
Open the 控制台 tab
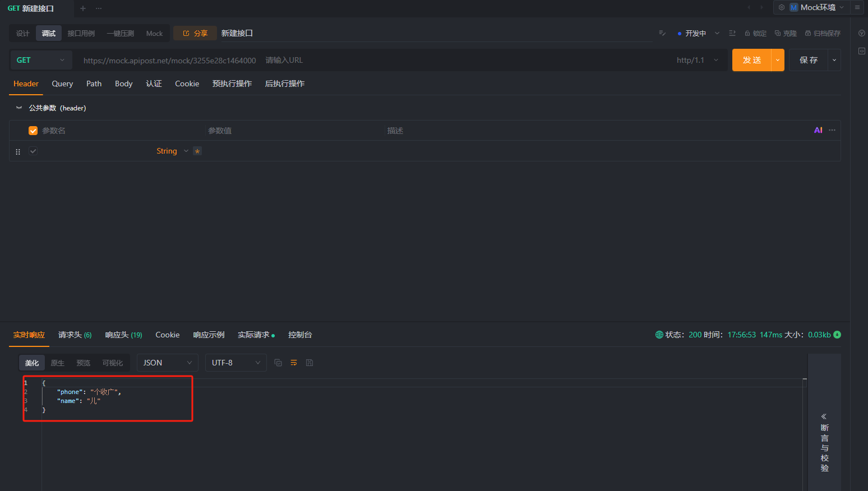pos(300,335)
